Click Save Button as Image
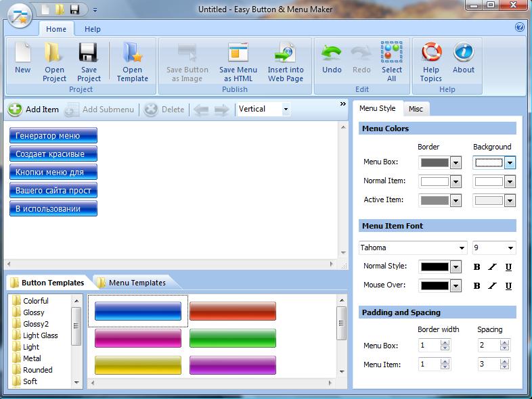The height and width of the screenshot is (399, 532). click(187, 62)
